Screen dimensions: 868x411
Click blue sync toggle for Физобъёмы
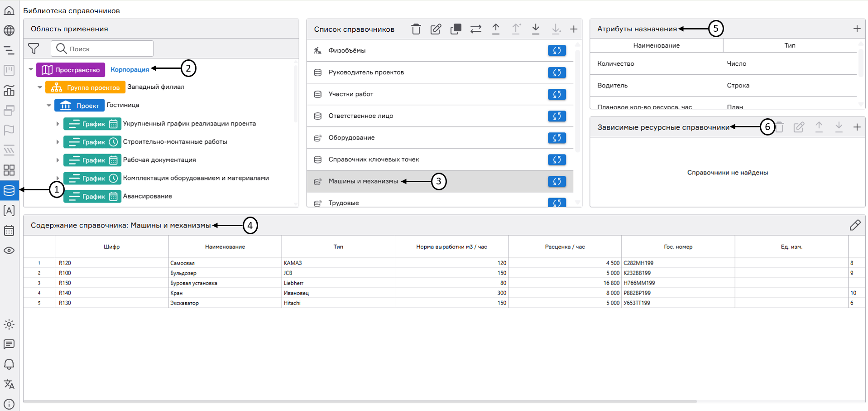click(556, 50)
